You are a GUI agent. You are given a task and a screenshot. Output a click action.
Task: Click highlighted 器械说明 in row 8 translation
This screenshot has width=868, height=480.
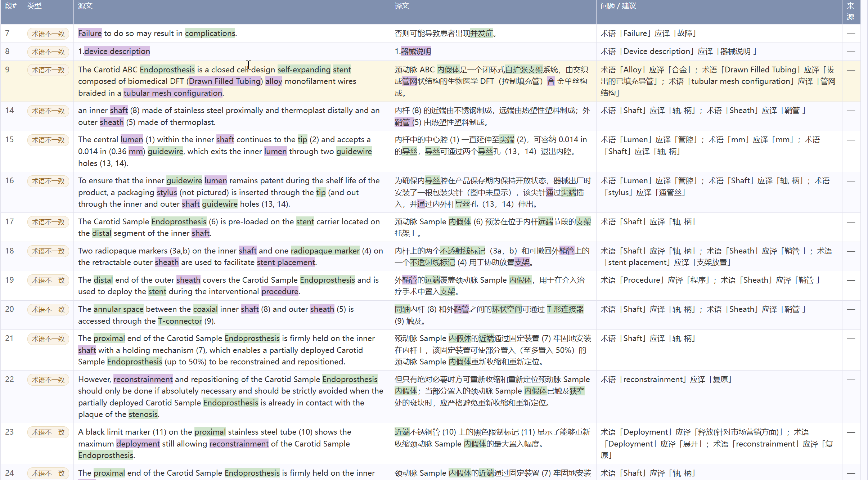coord(416,51)
